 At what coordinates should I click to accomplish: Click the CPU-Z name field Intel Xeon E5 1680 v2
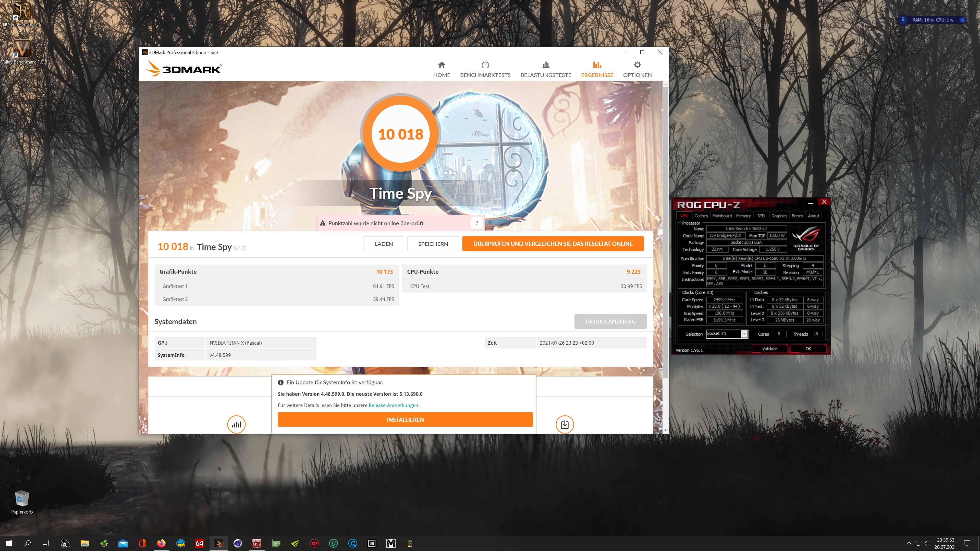[x=746, y=229]
